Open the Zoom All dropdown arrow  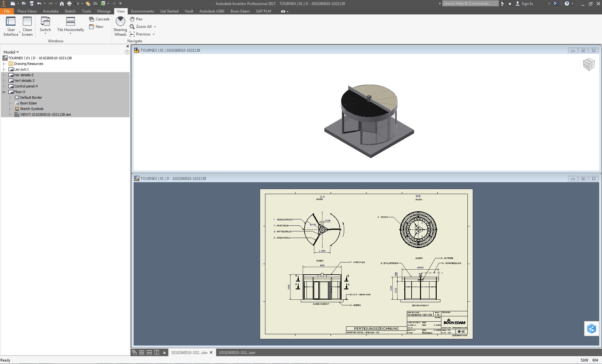(x=155, y=27)
